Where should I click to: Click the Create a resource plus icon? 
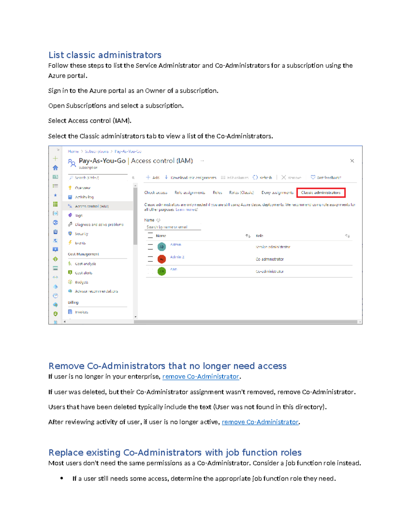[x=55, y=159]
